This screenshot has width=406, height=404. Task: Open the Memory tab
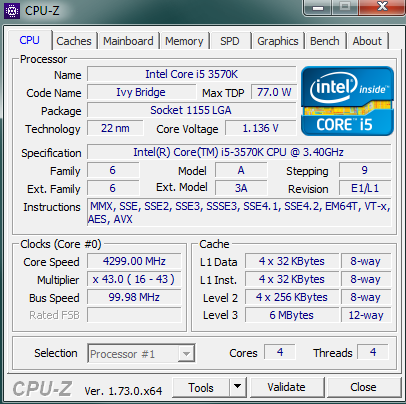184,41
